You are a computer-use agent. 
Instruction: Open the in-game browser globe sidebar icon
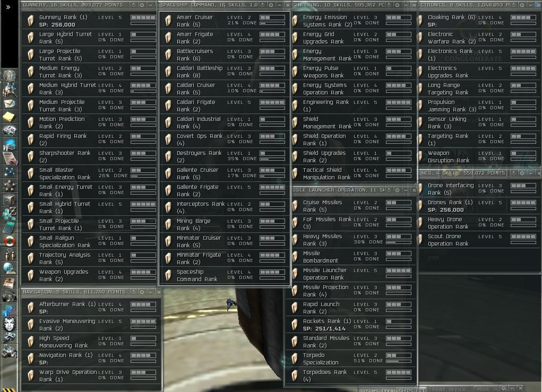coord(10,268)
